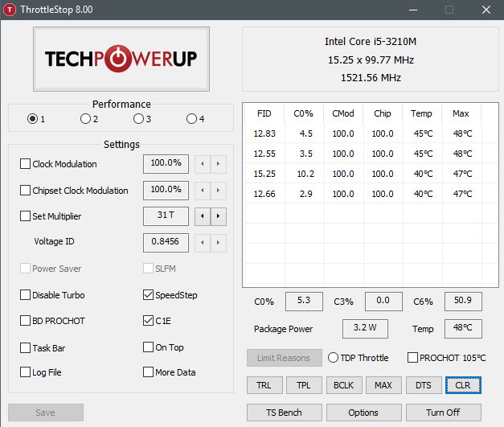The width and height of the screenshot is (504, 427).
Task: Click the 12.66 FID cell
Action: coord(264,194)
